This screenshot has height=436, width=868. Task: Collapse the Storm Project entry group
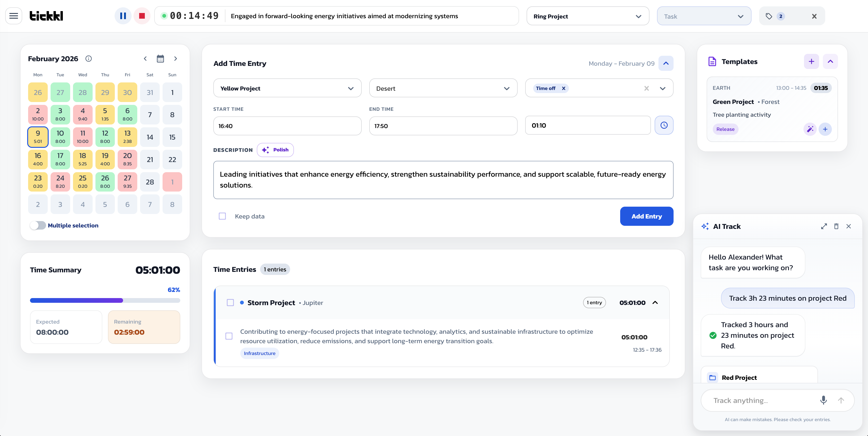point(655,303)
